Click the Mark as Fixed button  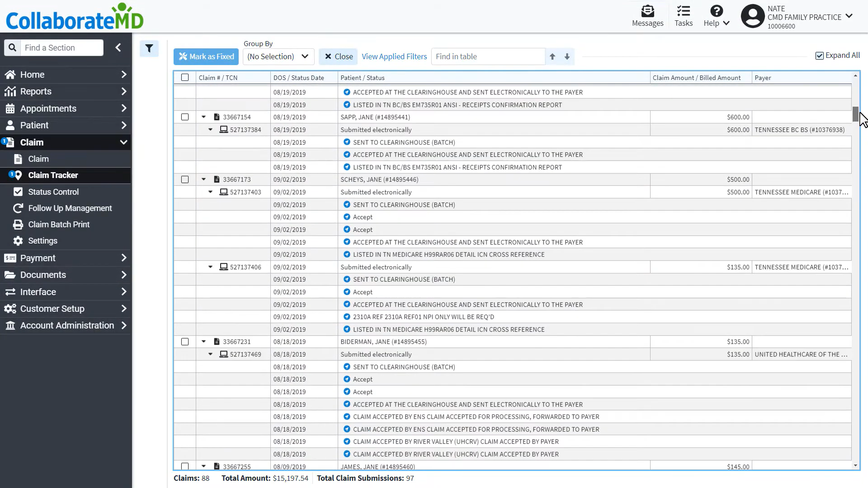coord(206,56)
